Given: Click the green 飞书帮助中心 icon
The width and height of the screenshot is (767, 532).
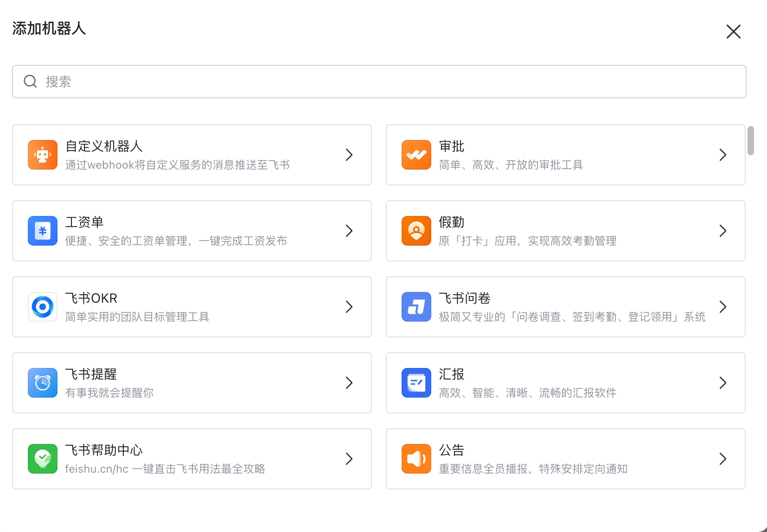Looking at the screenshot, I should tap(43, 459).
